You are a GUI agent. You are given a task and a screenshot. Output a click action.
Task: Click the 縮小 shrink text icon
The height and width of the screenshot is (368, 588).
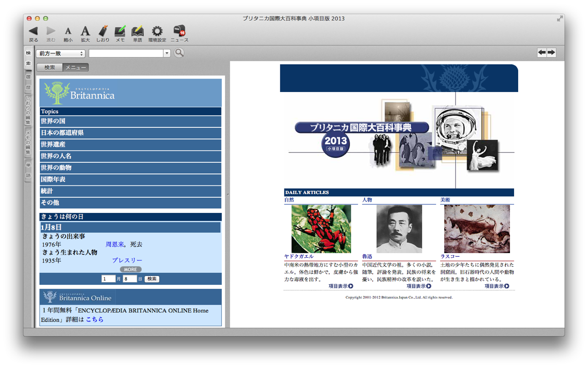[68, 31]
